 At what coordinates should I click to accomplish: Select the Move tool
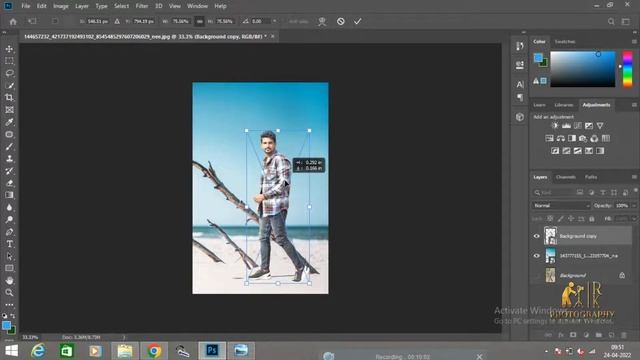(x=9, y=49)
